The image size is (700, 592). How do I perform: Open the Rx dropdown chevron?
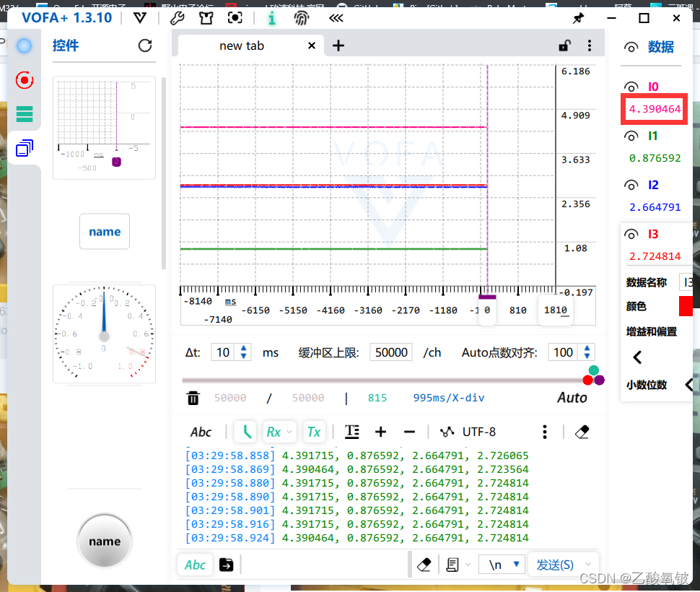[289, 432]
